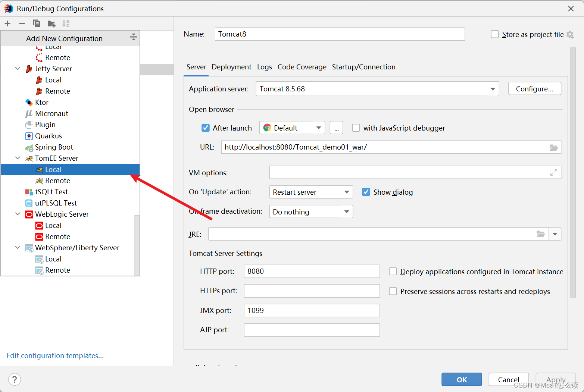Viewport: 584px width, 392px height.
Task: Switch to the Server tab
Action: (x=196, y=67)
